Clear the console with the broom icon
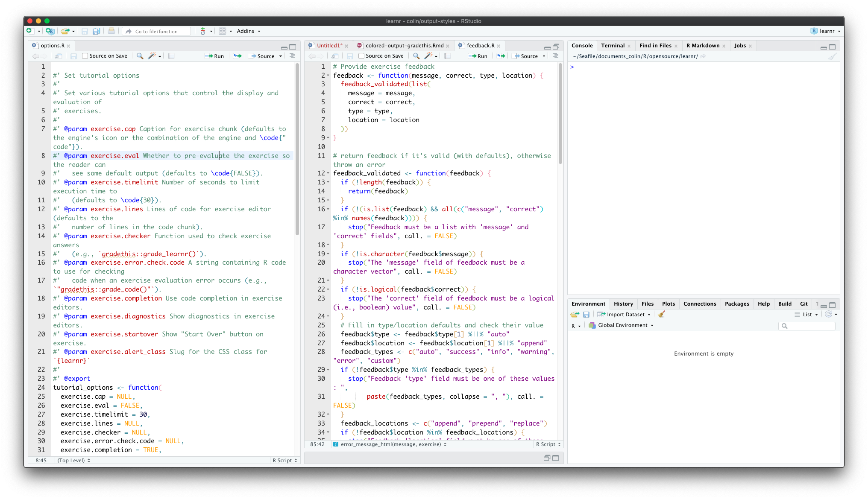Screen dimensions: 868x499 click(x=833, y=56)
